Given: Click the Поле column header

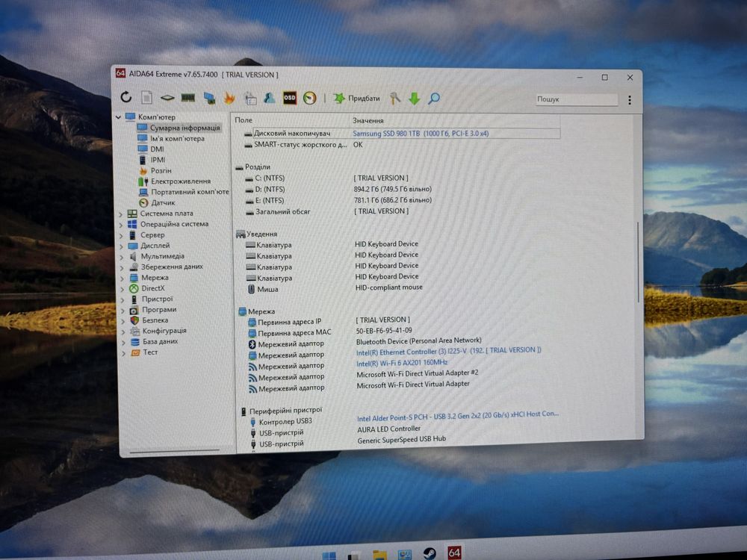Looking at the screenshot, I should click(x=244, y=120).
